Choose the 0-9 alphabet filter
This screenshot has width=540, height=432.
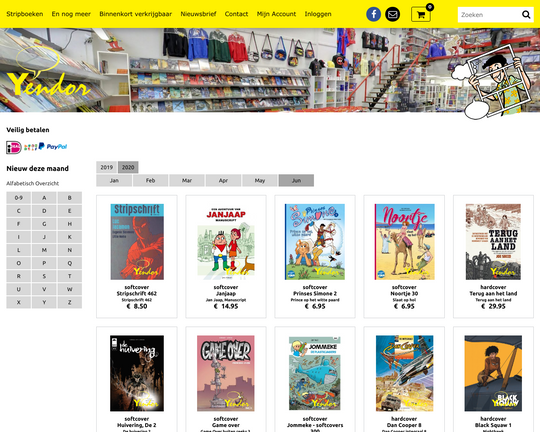click(x=19, y=198)
